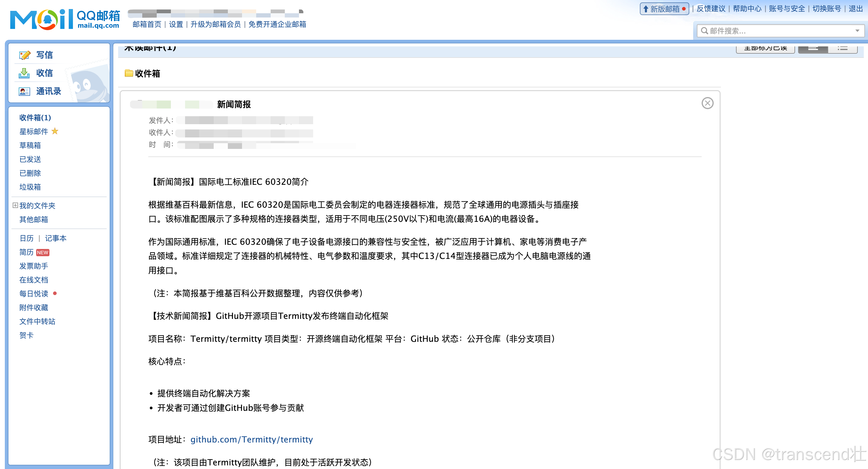Image resolution: width=868 pixels, height=469 pixels.
Task: Click the NEW badge next to 简历
Action: tap(43, 252)
